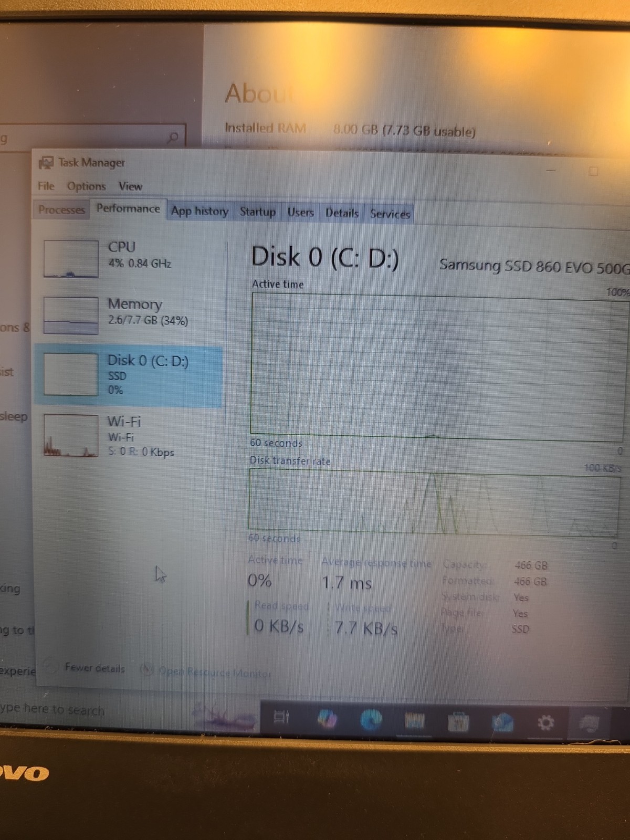Switch to the App history tab
630x840 pixels.
(x=199, y=211)
